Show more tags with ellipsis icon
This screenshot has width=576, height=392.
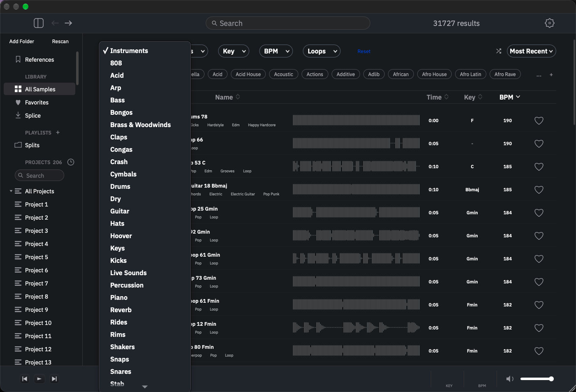[x=539, y=75]
